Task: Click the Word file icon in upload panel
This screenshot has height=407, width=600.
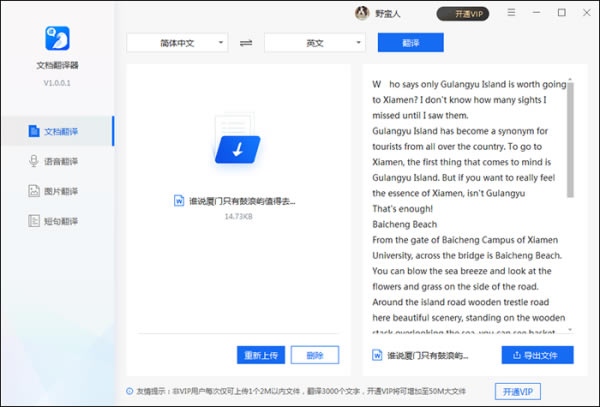Action: [x=179, y=201]
